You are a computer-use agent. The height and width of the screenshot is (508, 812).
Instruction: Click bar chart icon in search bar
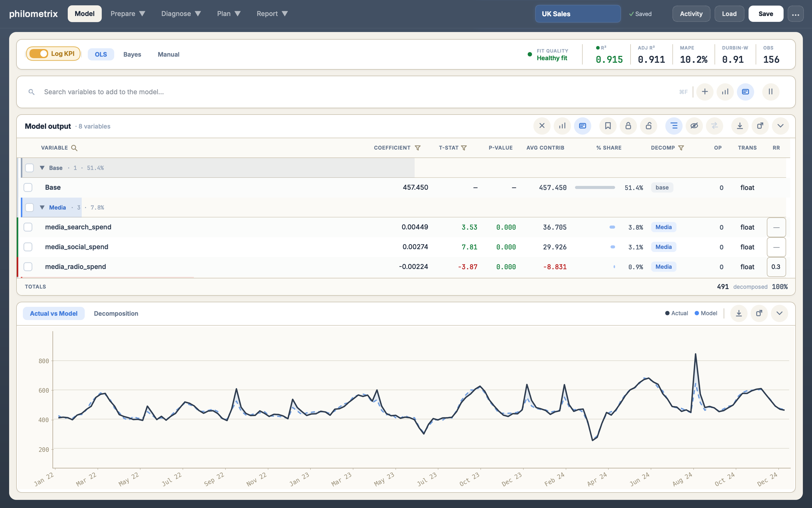(725, 92)
